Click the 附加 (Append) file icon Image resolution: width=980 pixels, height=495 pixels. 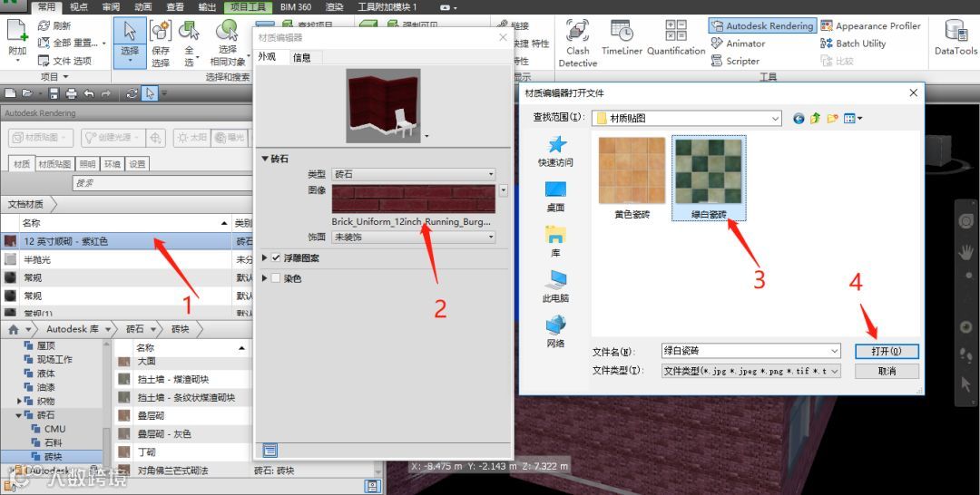click(17, 31)
